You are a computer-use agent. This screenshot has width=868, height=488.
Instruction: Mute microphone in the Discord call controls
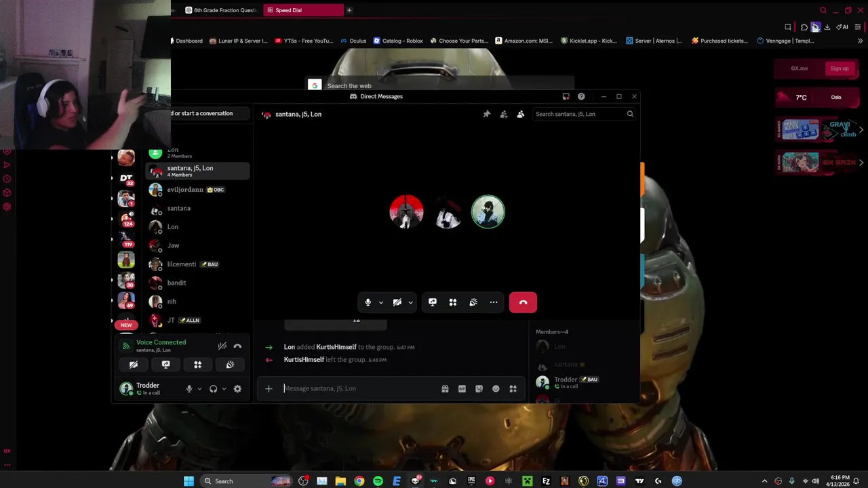pos(368,302)
